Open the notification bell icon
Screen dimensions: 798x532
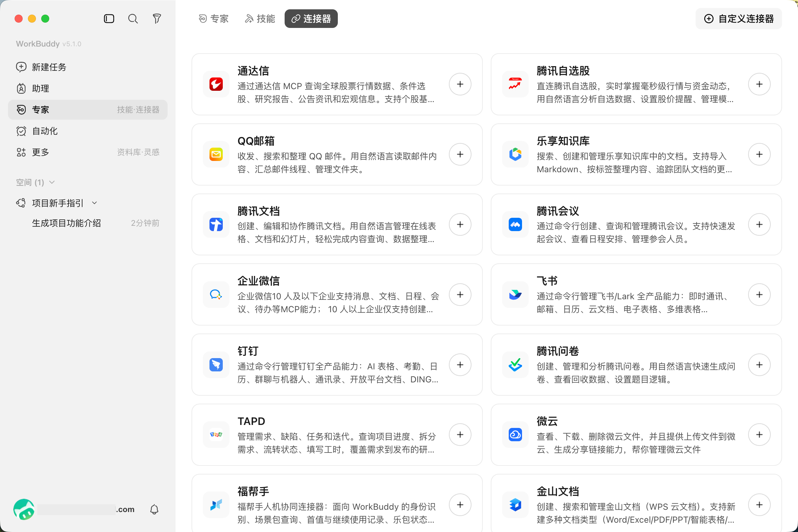coord(154,509)
